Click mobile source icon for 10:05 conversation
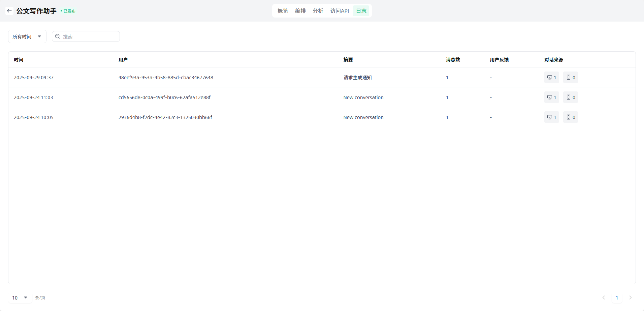The height and width of the screenshot is (311, 644). (569, 117)
